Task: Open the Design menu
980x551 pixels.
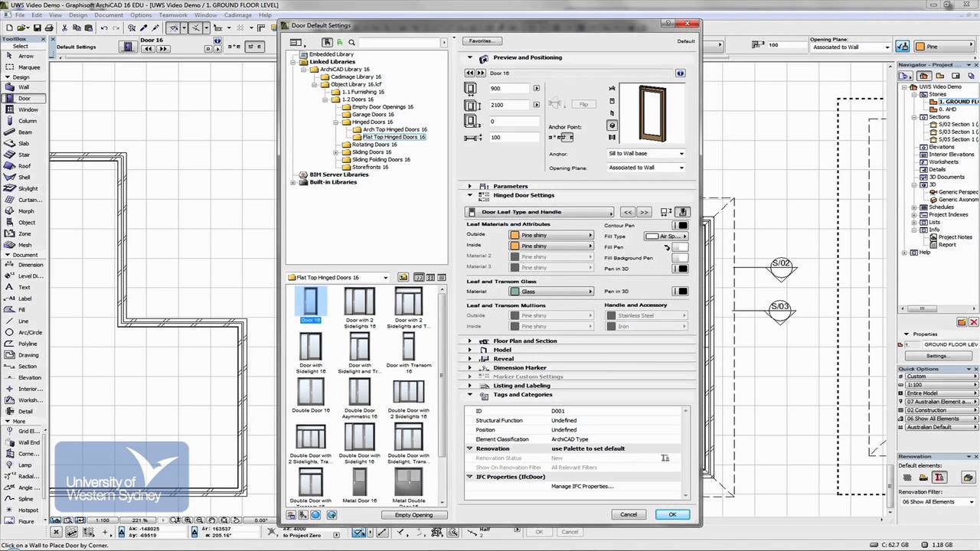Action: click(79, 15)
